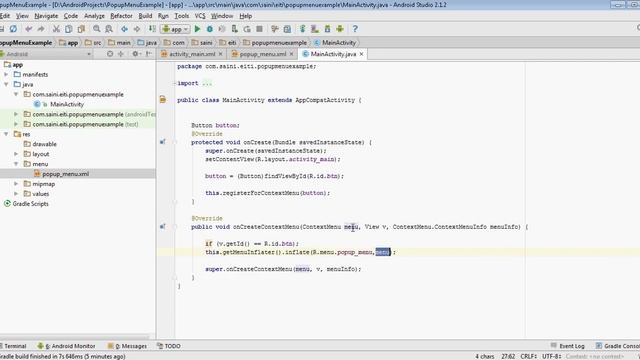
Task: Open the VCS menu
Action: pyautogui.click(x=200, y=16)
